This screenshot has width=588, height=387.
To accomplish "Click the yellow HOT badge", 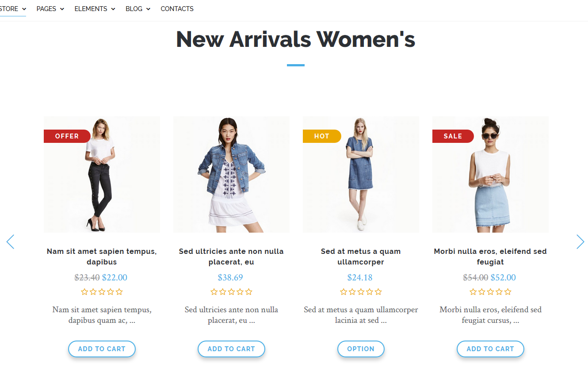I will [x=321, y=136].
